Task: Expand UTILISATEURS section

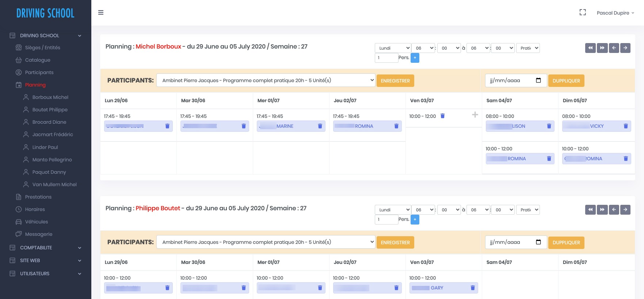Action: click(x=46, y=273)
